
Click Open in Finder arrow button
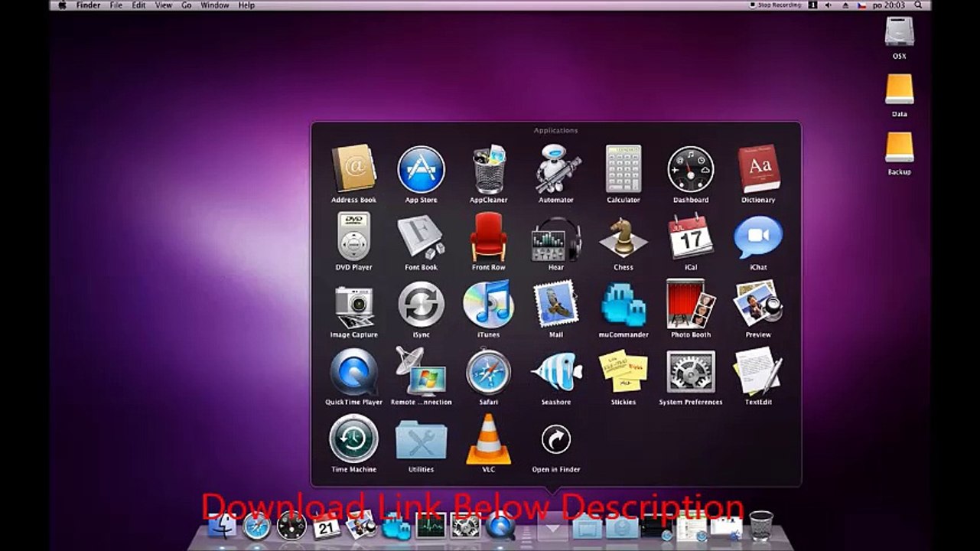tap(556, 439)
